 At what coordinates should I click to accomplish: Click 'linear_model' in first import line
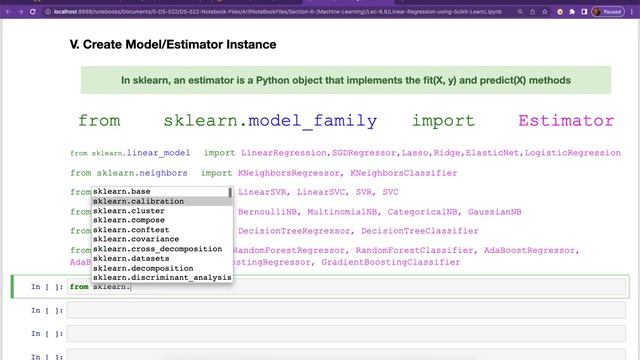158,153
